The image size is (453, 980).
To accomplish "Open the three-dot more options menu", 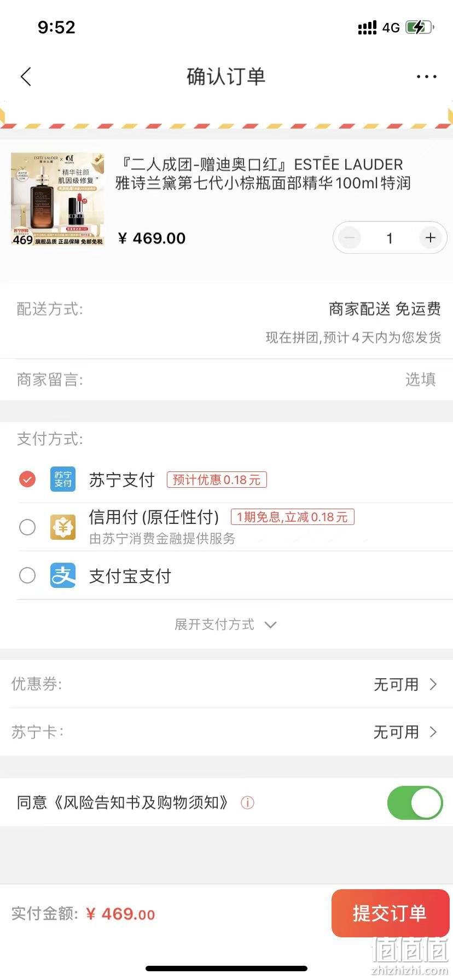I will (426, 77).
